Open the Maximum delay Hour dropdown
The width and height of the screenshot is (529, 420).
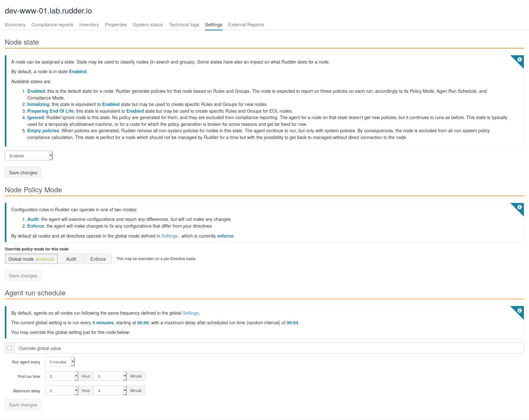(62, 390)
